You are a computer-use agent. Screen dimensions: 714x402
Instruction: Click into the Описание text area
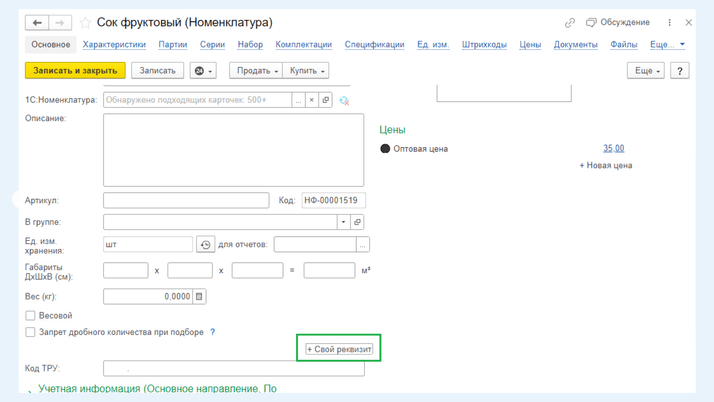(x=234, y=150)
